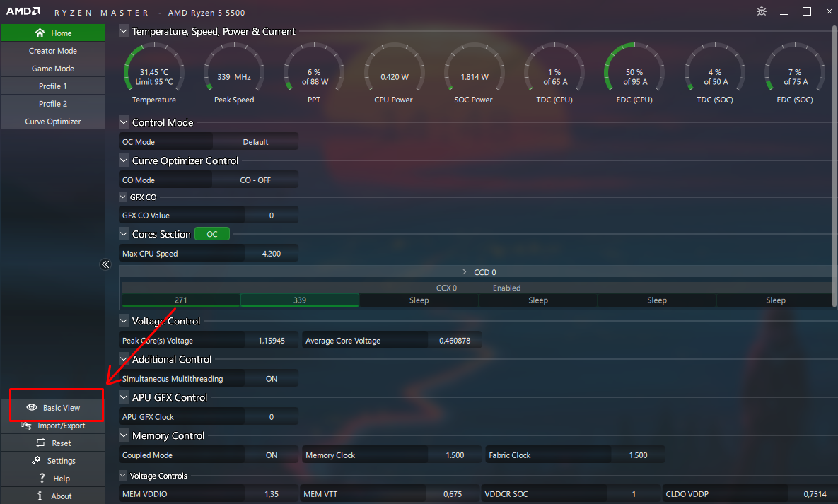Click core frequency bar showing 271

coord(180,300)
